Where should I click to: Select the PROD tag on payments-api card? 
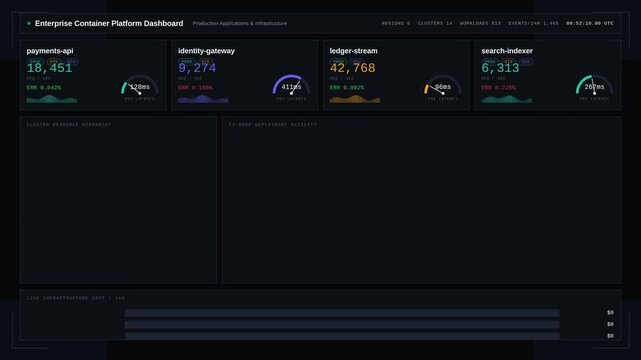[35, 61]
